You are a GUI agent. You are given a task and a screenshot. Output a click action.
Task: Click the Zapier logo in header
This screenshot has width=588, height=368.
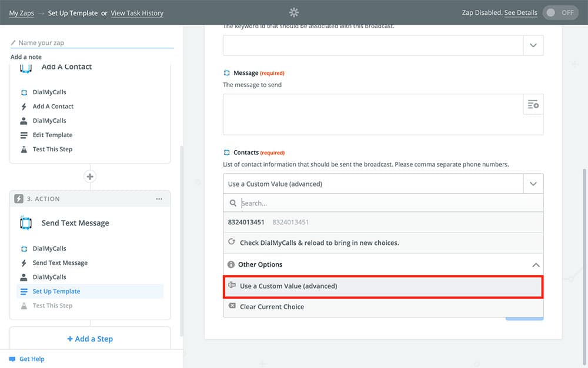point(294,12)
